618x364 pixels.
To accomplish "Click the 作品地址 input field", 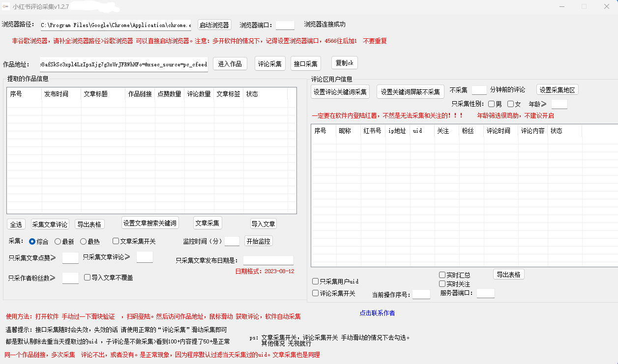I will tap(124, 64).
